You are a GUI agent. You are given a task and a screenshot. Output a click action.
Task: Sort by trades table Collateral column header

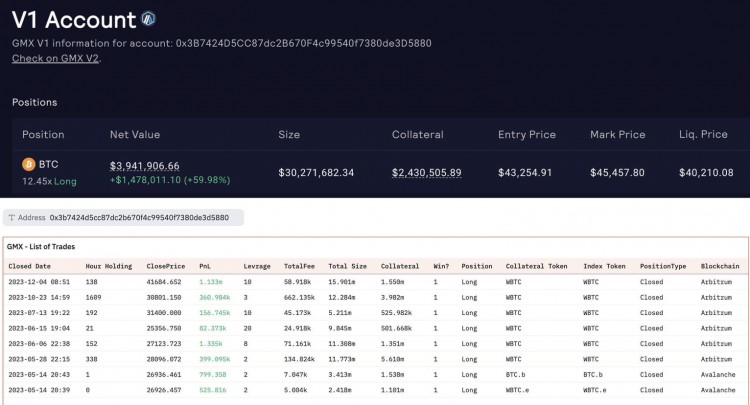pos(400,266)
